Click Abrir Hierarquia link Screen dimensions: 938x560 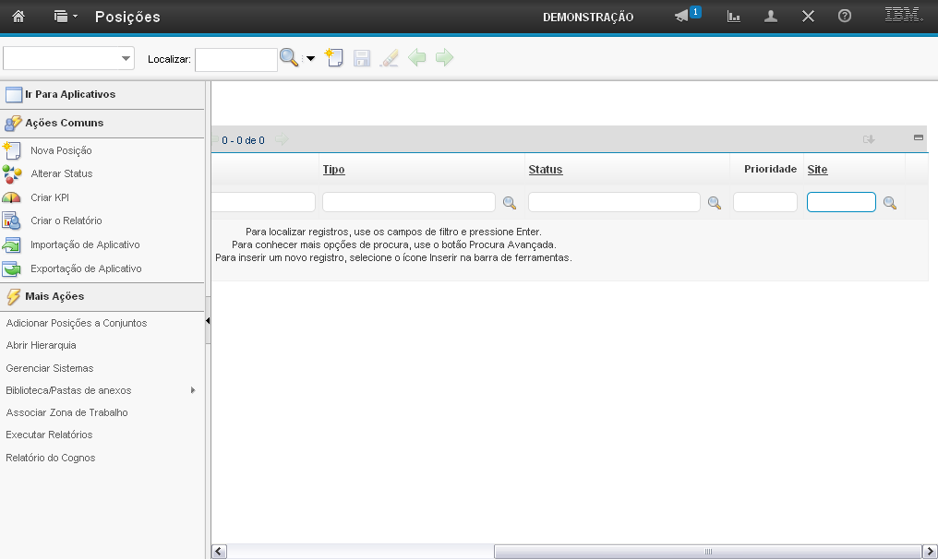tap(41, 345)
